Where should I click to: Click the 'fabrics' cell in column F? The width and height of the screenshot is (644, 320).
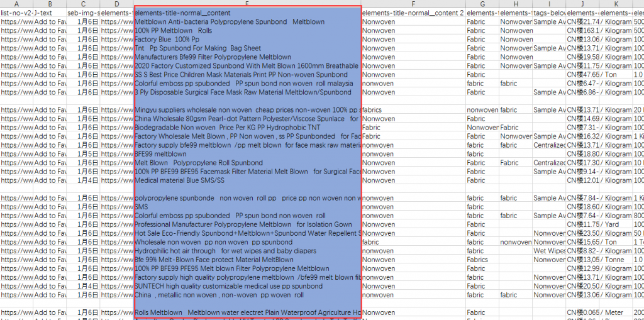click(414, 110)
